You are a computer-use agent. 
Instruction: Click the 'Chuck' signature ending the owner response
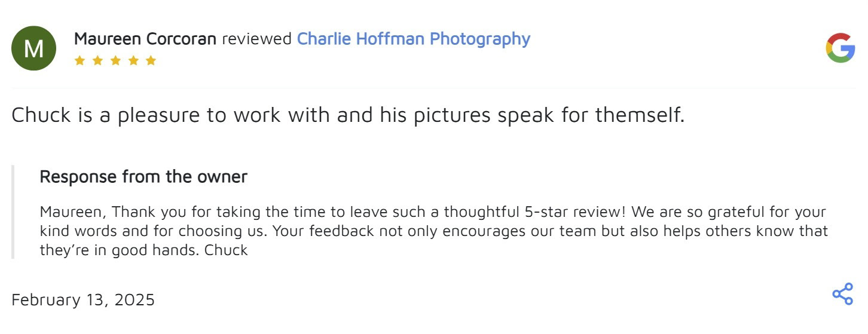(x=226, y=250)
